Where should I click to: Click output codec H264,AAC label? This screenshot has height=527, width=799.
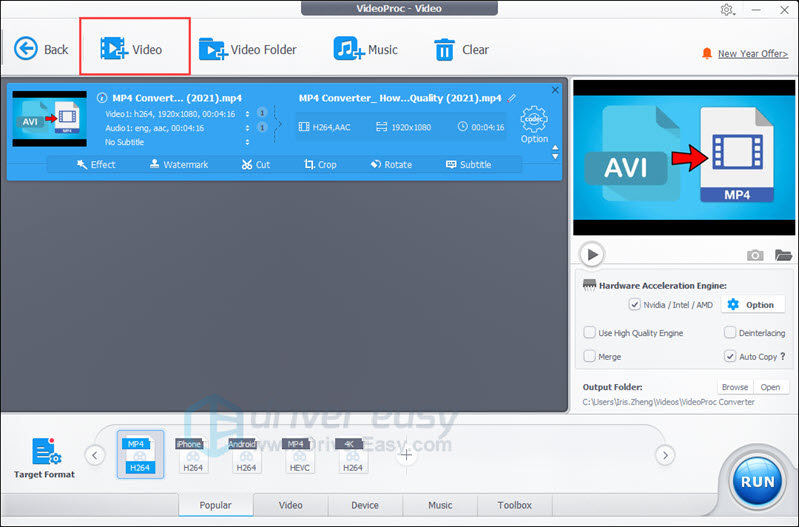click(325, 127)
